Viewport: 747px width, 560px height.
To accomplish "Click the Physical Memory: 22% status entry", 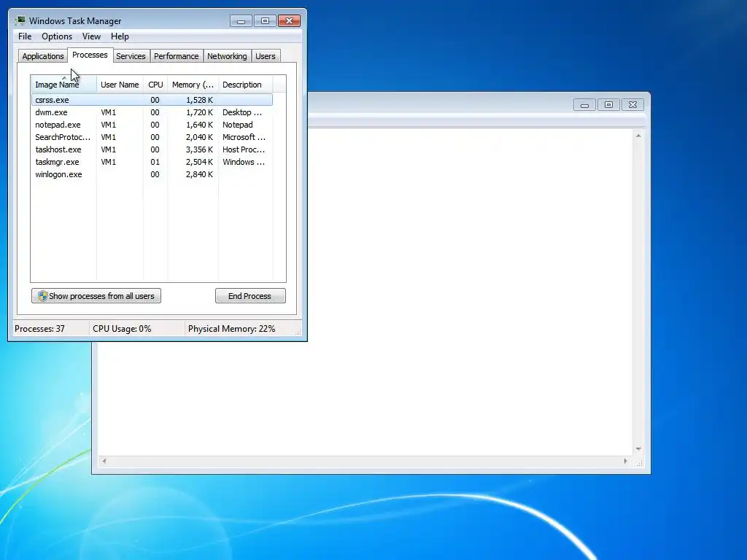I will [231, 329].
